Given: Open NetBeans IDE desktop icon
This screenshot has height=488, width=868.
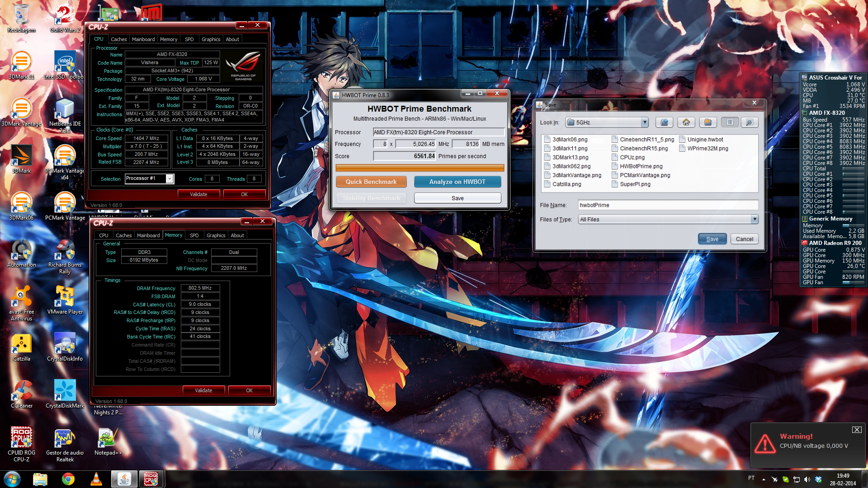Looking at the screenshot, I should (x=65, y=116).
